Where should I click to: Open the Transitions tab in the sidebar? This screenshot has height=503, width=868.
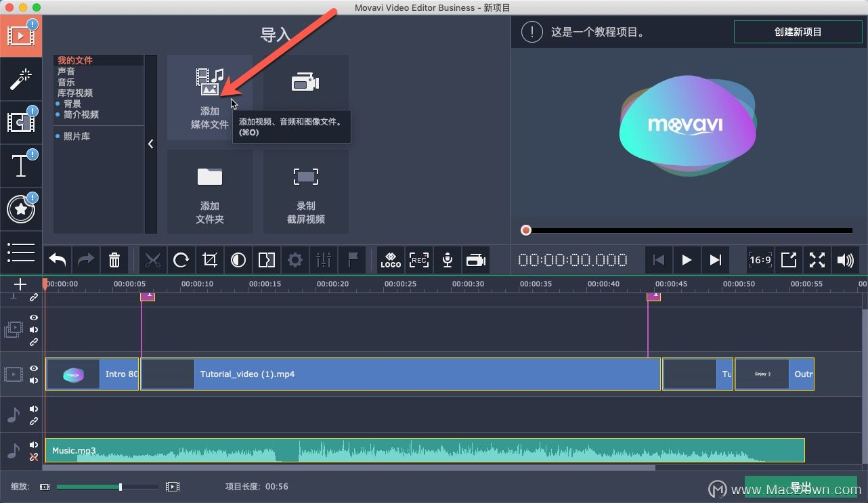[x=21, y=123]
